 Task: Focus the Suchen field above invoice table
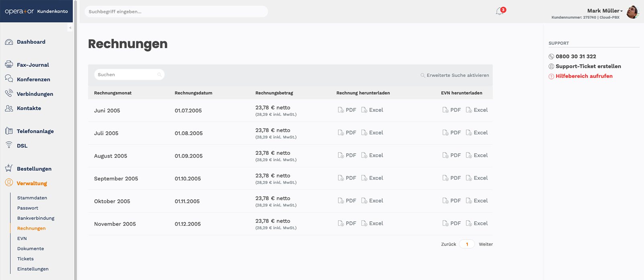pyautogui.click(x=129, y=75)
